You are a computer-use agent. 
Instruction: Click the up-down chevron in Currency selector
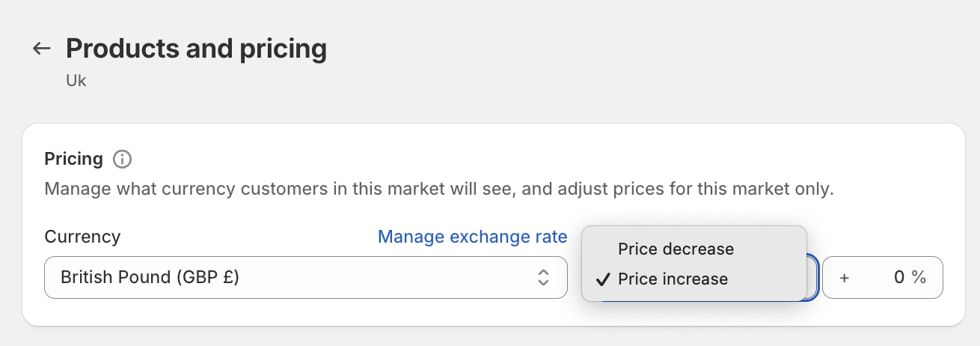pos(544,277)
